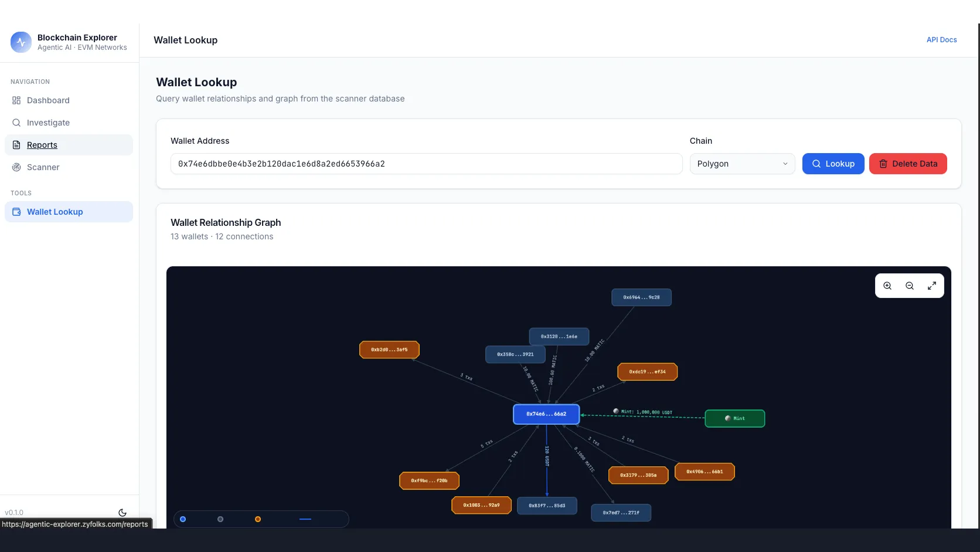The image size is (980, 552).
Task: Click the Dashboard grid icon
Action: pyautogui.click(x=16, y=100)
